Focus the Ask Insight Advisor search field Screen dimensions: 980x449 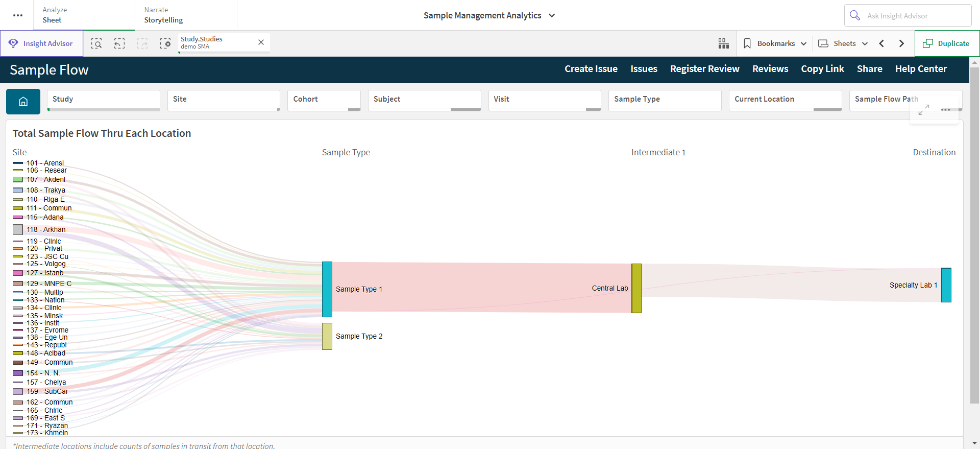tap(908, 15)
